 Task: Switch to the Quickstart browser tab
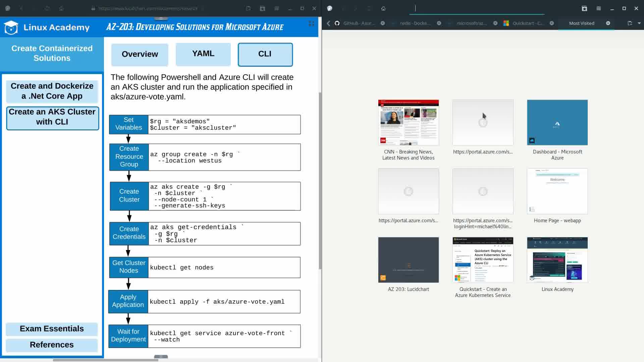click(x=528, y=23)
